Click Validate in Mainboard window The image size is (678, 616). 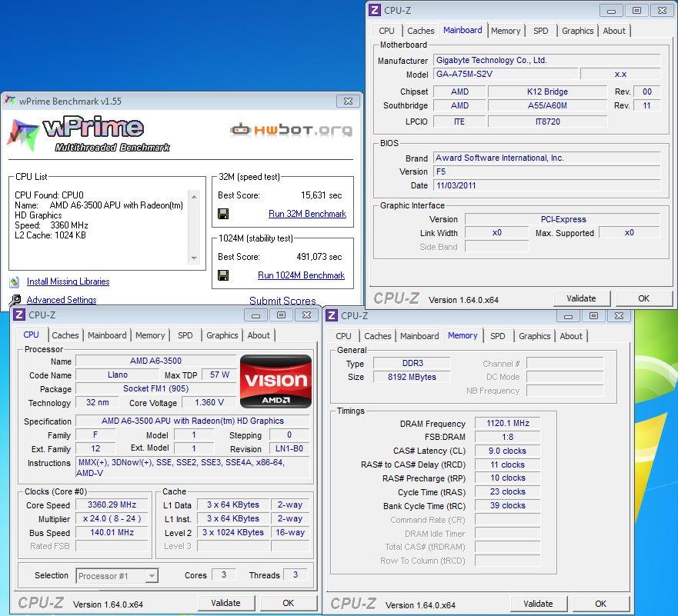pyautogui.click(x=581, y=298)
